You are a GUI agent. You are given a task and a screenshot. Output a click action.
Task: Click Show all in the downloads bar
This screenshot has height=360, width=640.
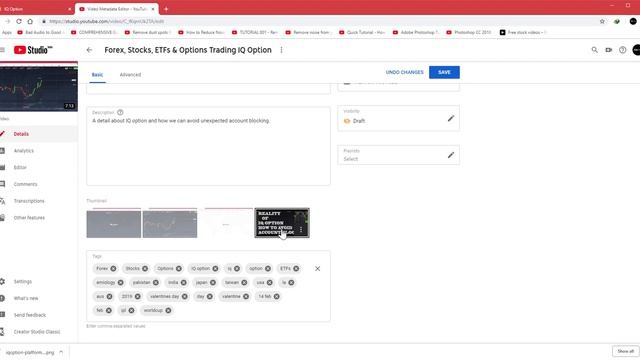click(625, 351)
